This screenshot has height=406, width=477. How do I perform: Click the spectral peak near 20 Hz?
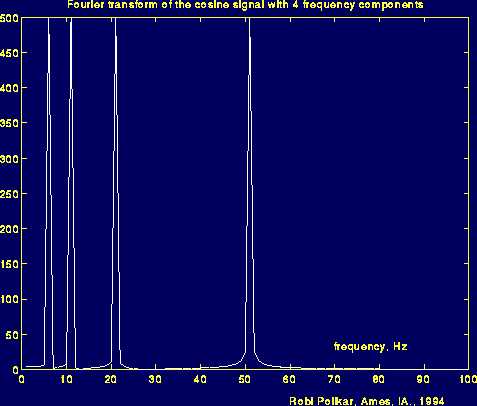click(x=115, y=193)
